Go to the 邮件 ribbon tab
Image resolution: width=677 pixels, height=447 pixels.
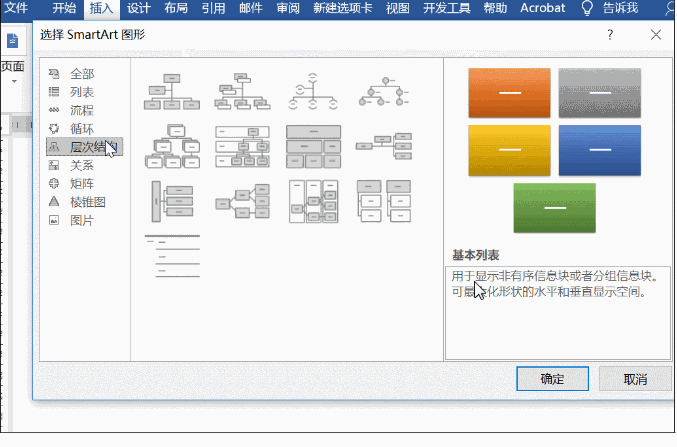click(x=251, y=8)
